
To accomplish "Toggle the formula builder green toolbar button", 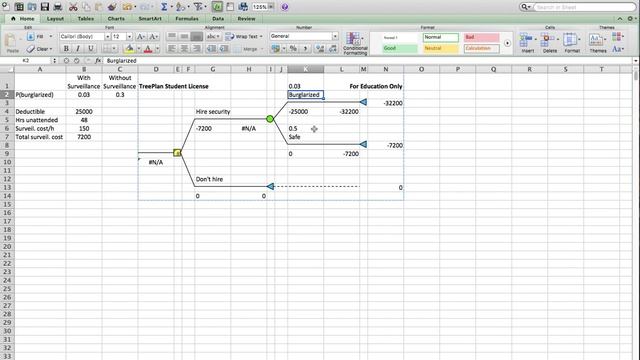I will point(217,7).
